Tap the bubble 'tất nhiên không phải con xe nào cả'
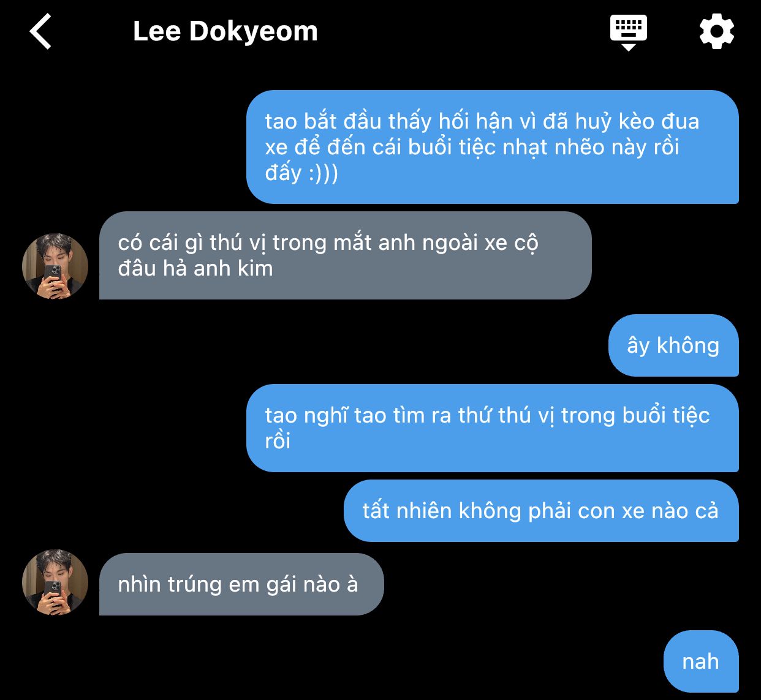This screenshot has width=761, height=700. click(x=541, y=511)
